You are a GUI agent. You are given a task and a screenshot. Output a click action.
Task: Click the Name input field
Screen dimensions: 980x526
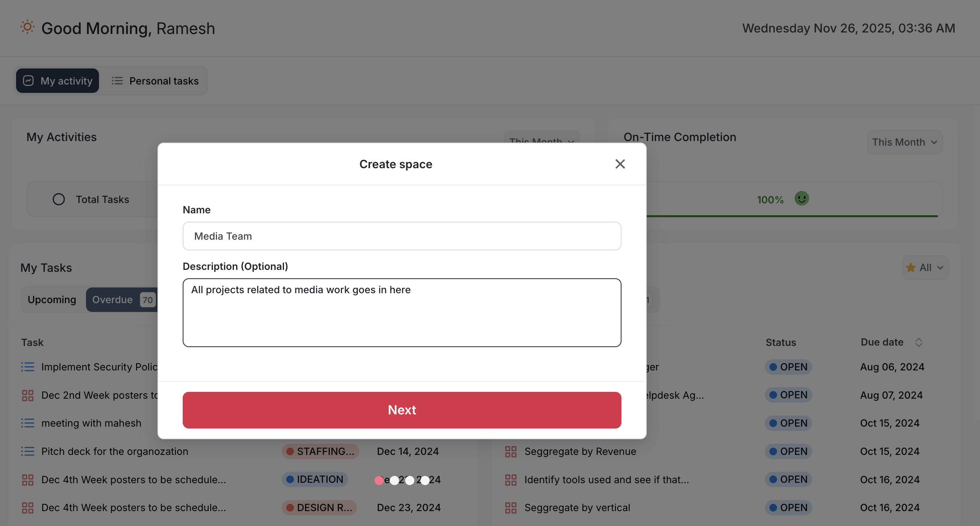[402, 236]
